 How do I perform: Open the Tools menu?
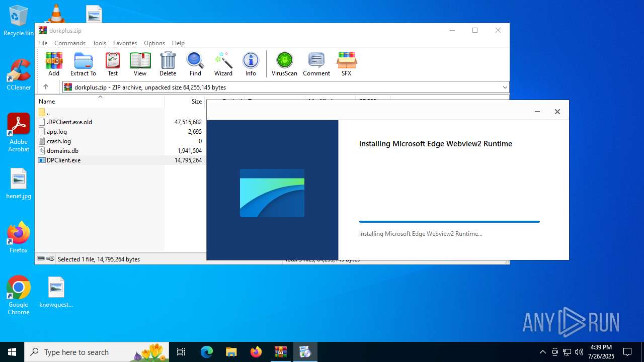tap(99, 43)
